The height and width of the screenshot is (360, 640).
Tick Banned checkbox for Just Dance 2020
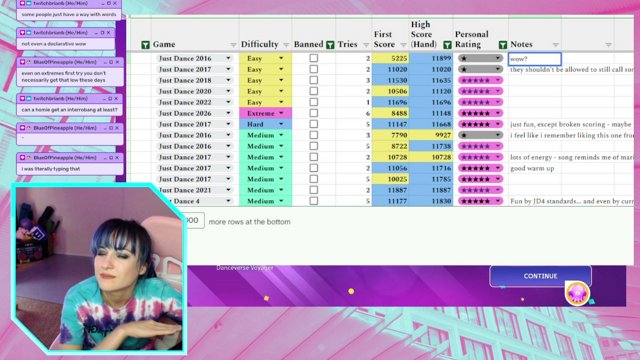[313, 91]
